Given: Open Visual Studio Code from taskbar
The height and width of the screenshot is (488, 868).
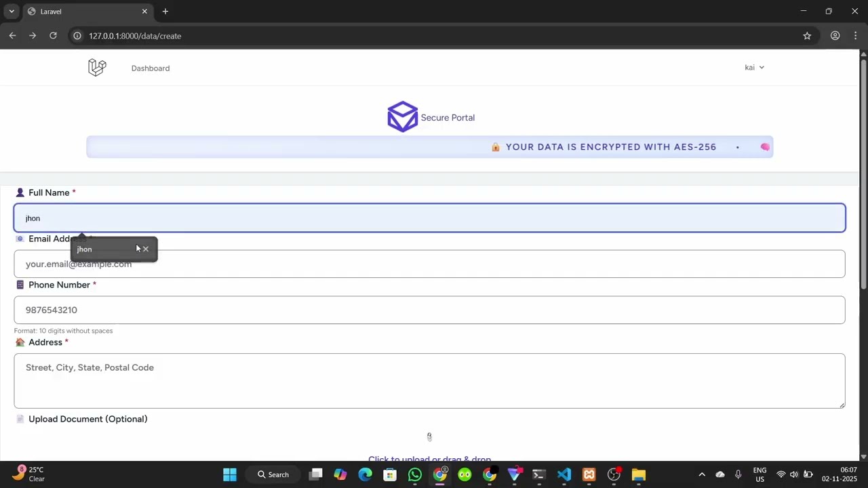Looking at the screenshot, I should 564,474.
